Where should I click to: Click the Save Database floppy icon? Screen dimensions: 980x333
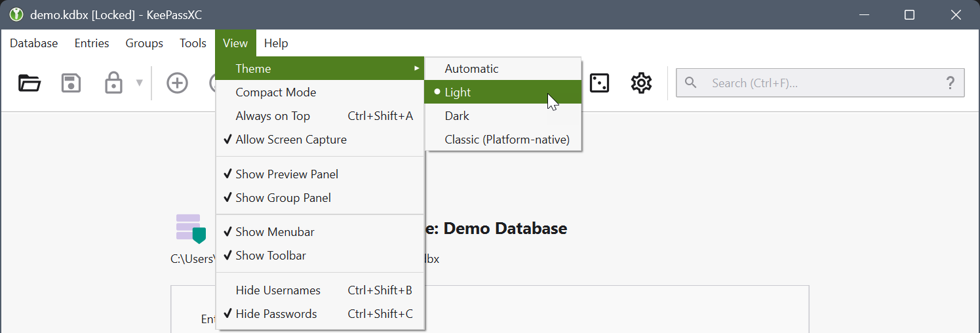coord(71,83)
